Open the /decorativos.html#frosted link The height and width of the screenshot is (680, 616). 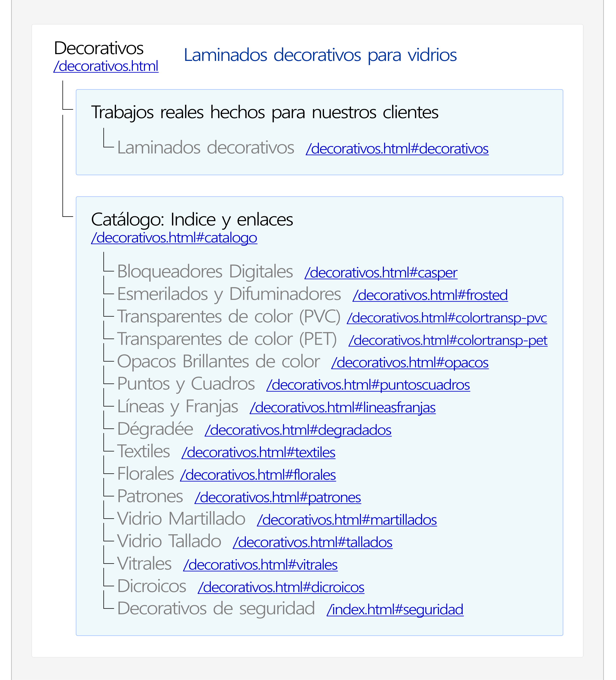click(x=430, y=295)
